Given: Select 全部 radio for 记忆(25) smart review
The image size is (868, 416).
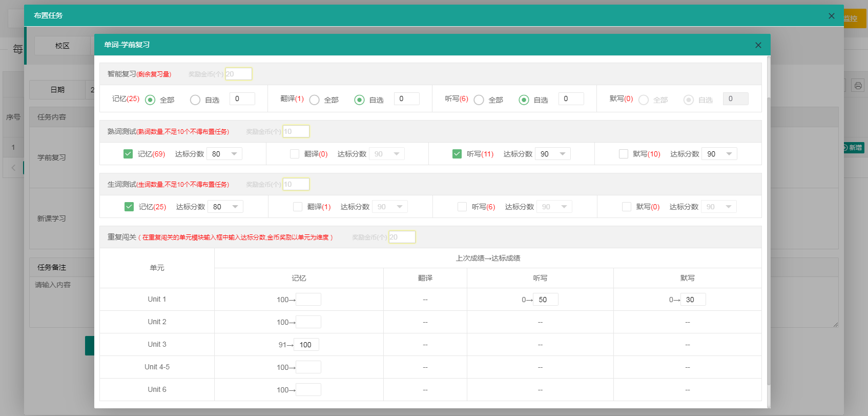Looking at the screenshot, I should click(x=150, y=100).
